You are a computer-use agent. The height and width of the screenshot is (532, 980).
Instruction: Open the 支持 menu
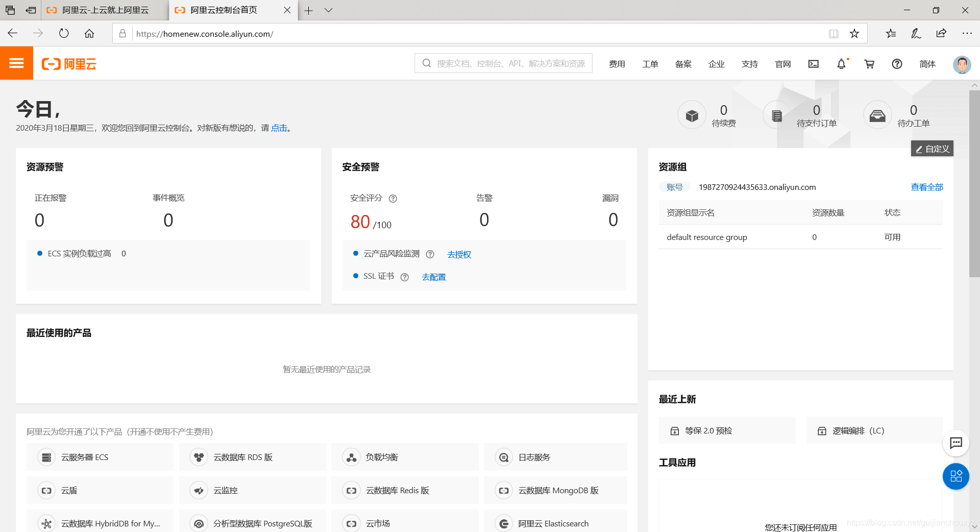(749, 64)
